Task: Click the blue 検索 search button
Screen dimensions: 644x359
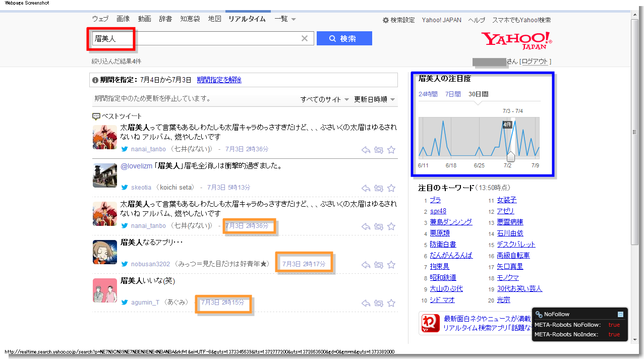Action: tap(344, 38)
